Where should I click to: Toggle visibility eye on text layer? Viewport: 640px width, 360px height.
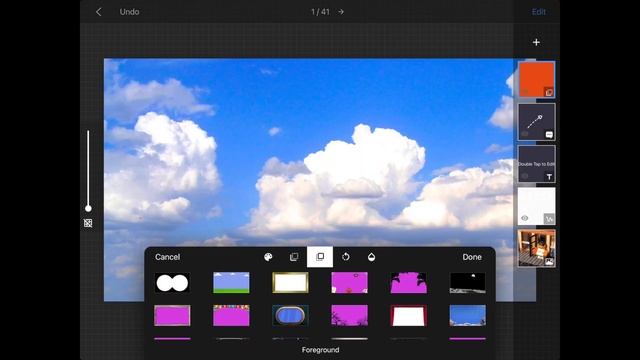pos(524,176)
